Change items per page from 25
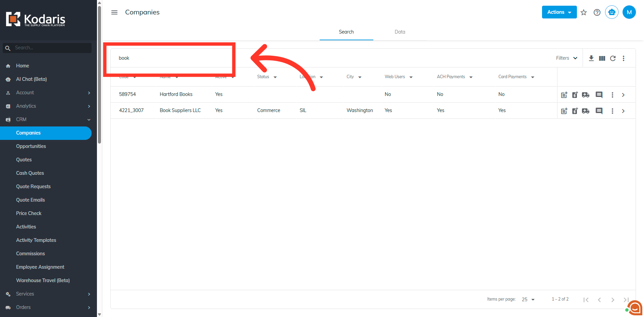The width and height of the screenshot is (644, 317). coord(528,300)
